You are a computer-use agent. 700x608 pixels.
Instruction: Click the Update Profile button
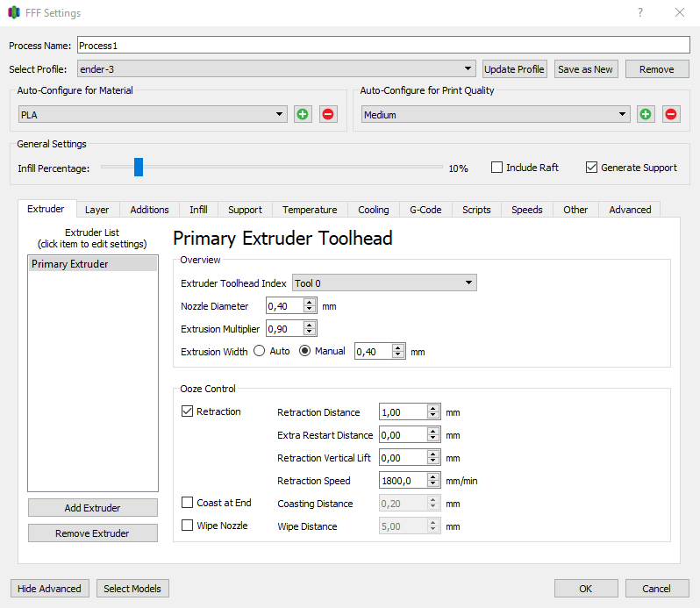pos(514,69)
